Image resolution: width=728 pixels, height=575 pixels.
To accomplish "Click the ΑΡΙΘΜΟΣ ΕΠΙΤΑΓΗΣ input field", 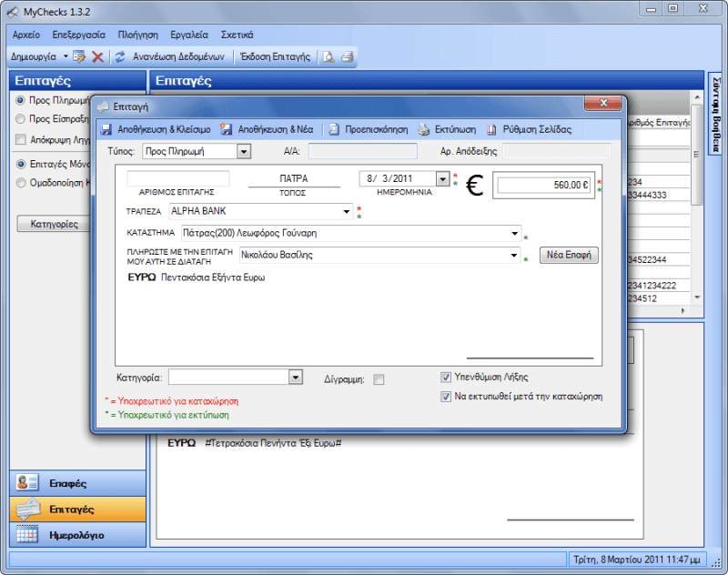I will (178, 178).
